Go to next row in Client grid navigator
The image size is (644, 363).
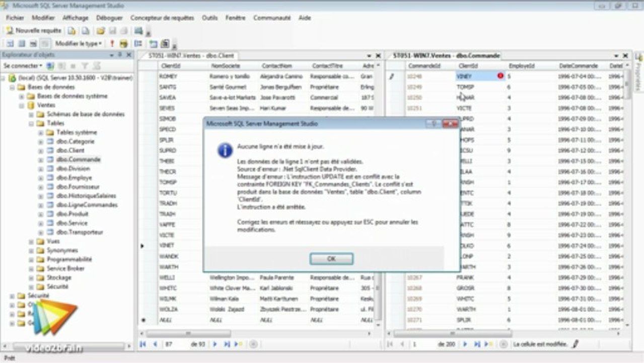click(x=216, y=344)
